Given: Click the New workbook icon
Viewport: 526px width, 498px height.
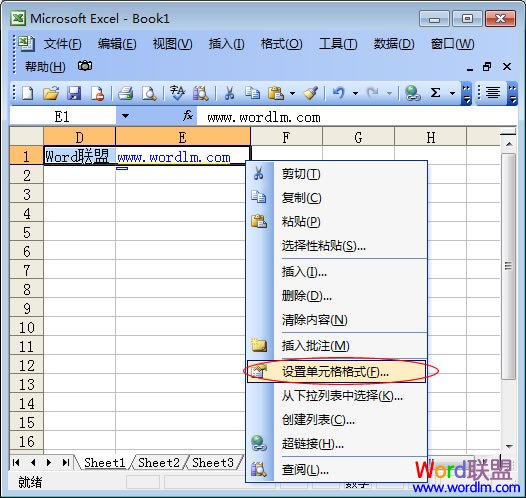Looking at the screenshot, I should point(27,93).
